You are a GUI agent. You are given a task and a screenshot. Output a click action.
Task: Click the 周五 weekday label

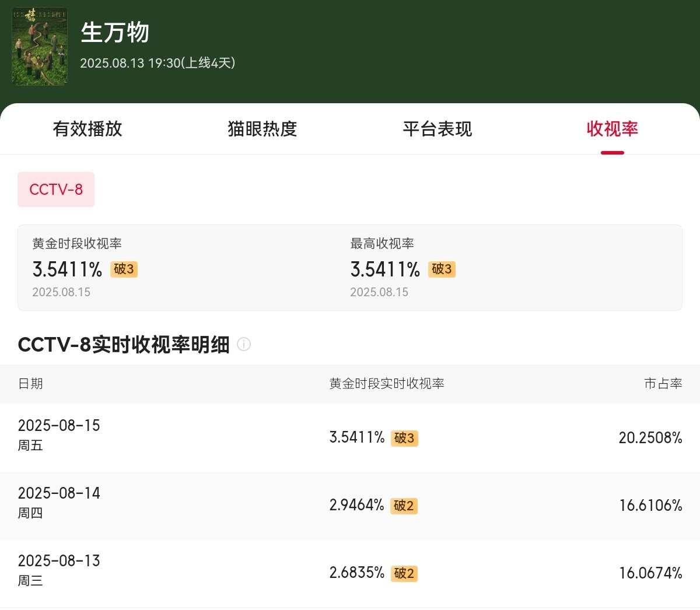click(x=30, y=446)
